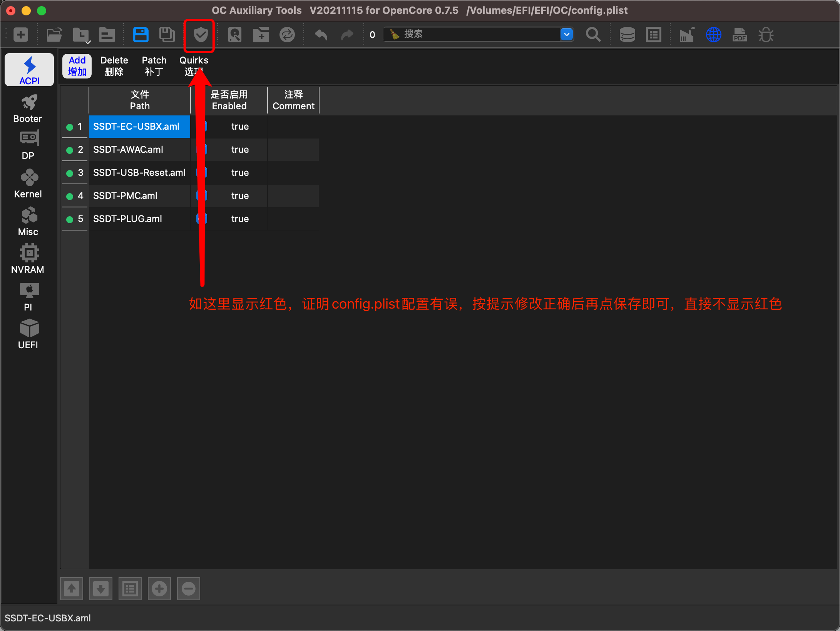The height and width of the screenshot is (631, 840).
Task: Redo the last change
Action: pyautogui.click(x=347, y=35)
